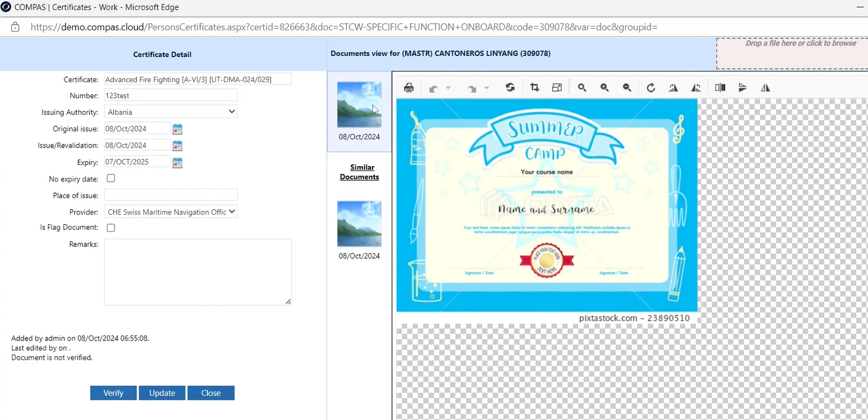
Task: Click the 'Issuing Authority:' label
Action: point(70,112)
